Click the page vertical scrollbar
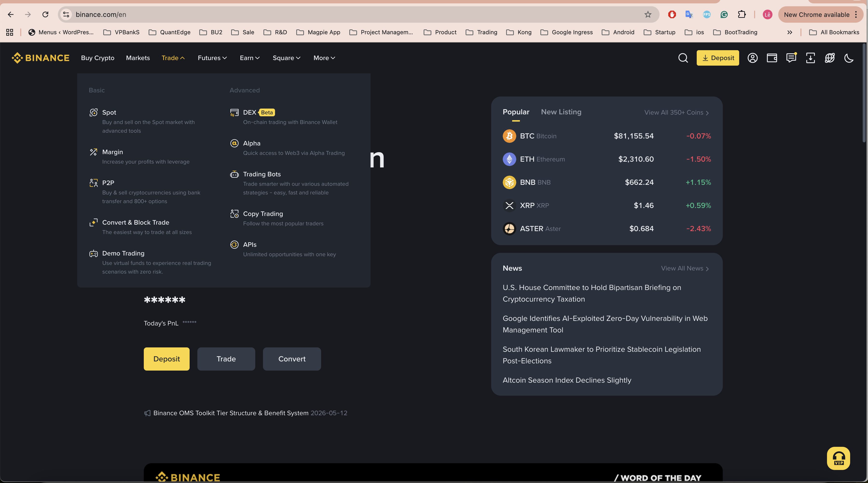This screenshot has height=483, width=868. 864,93
